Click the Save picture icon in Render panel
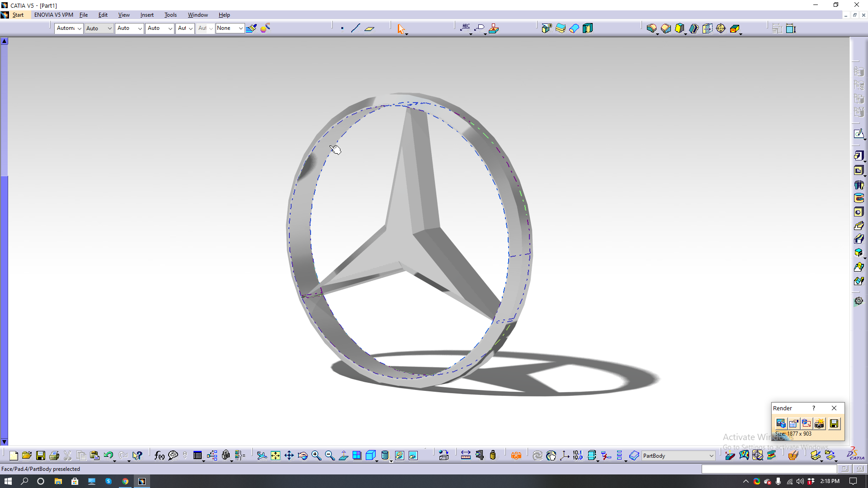 coord(834,423)
